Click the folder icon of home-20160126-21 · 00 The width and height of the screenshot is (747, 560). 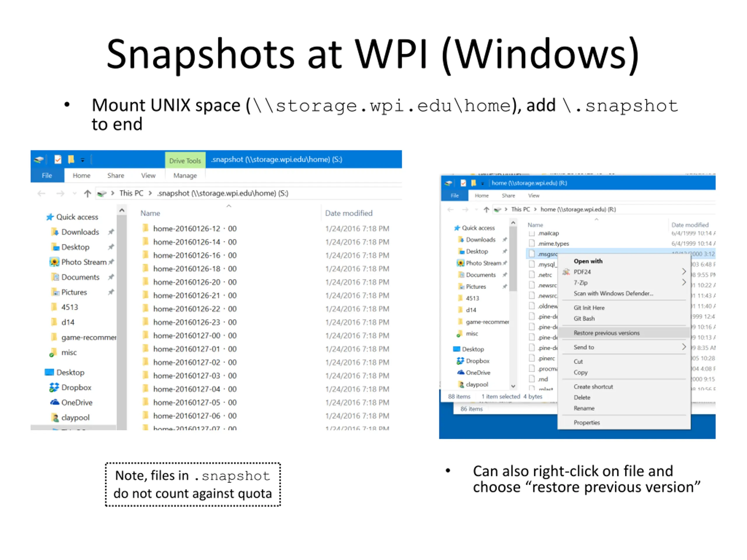pyautogui.click(x=146, y=295)
